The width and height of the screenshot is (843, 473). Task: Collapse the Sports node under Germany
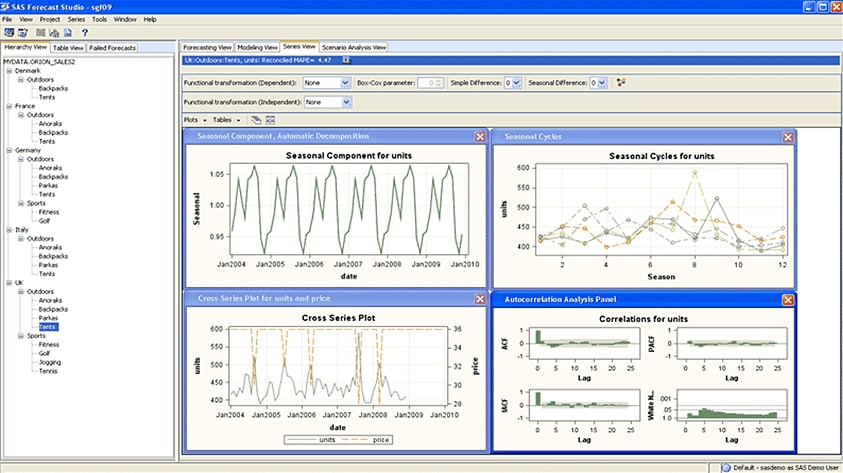[21, 203]
